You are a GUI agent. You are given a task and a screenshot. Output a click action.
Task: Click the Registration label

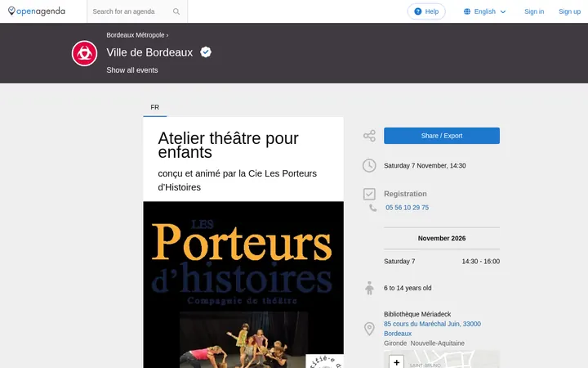click(405, 194)
